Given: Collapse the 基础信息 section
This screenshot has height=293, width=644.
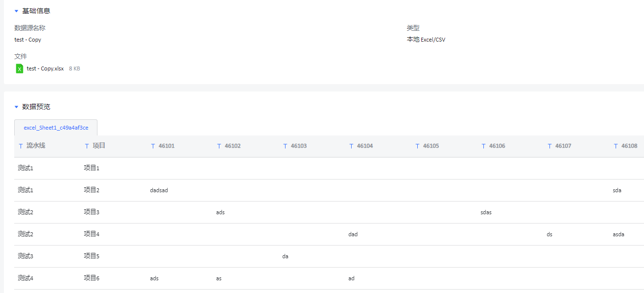Looking at the screenshot, I should 16,11.
